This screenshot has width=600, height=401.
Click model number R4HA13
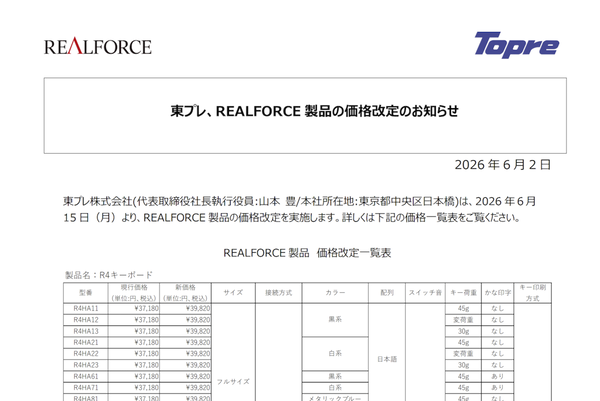point(86,331)
